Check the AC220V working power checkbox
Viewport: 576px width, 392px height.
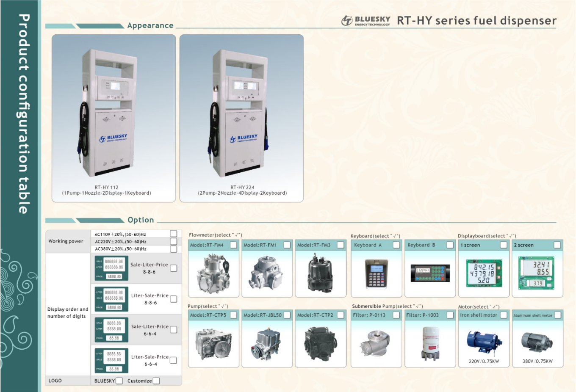pyautogui.click(x=174, y=241)
